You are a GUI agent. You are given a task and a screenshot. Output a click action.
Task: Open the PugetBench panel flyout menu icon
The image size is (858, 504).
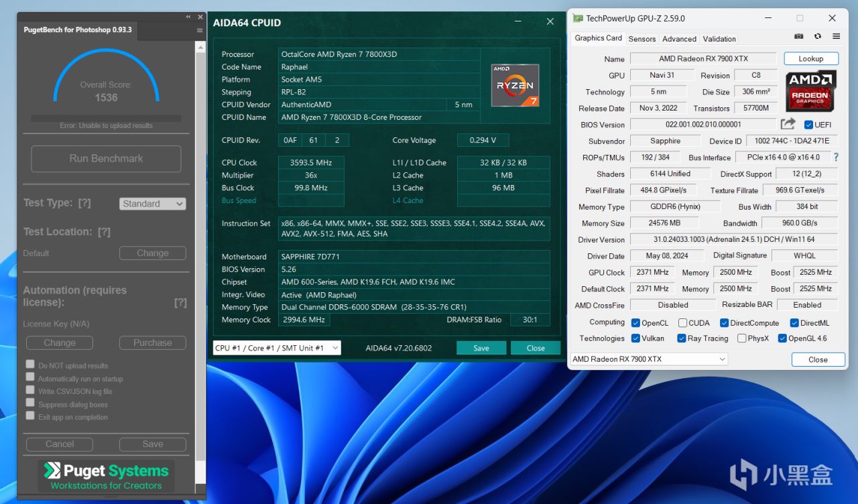point(200,30)
